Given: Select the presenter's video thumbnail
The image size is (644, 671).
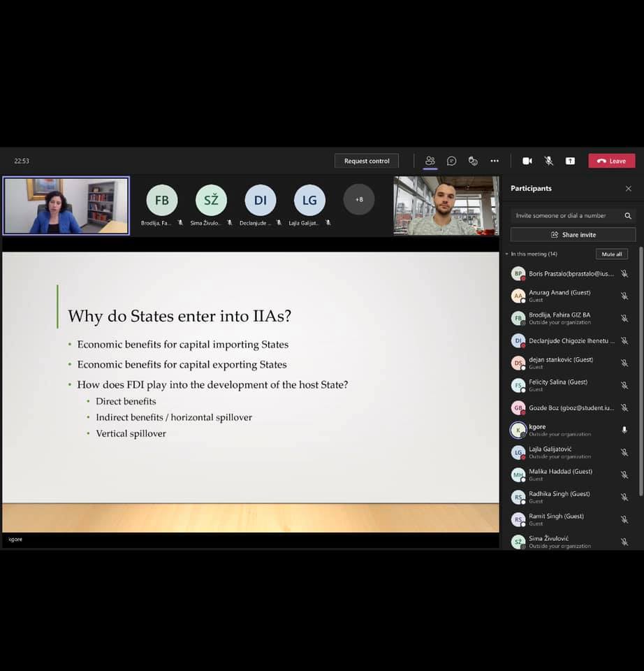Looking at the screenshot, I should [x=66, y=205].
